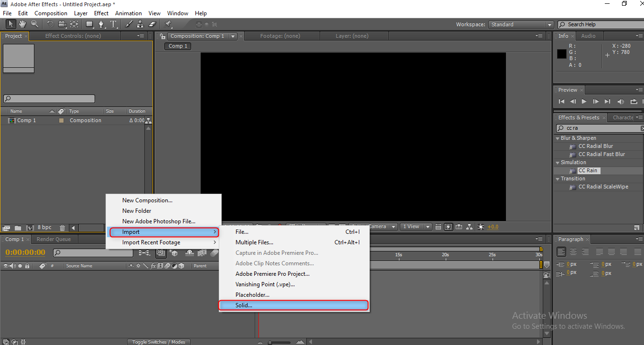Image resolution: width=644 pixels, height=345 pixels.
Task: Select the Zoom magnifier tool
Action: (x=35, y=24)
